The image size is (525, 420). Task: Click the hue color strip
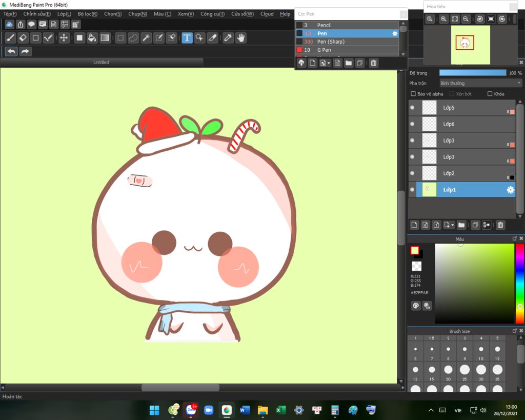pyautogui.click(x=520, y=284)
